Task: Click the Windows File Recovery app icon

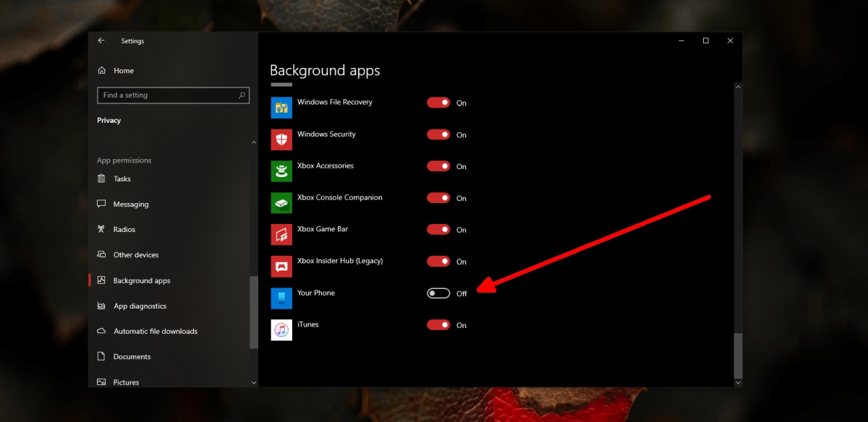Action: click(281, 108)
